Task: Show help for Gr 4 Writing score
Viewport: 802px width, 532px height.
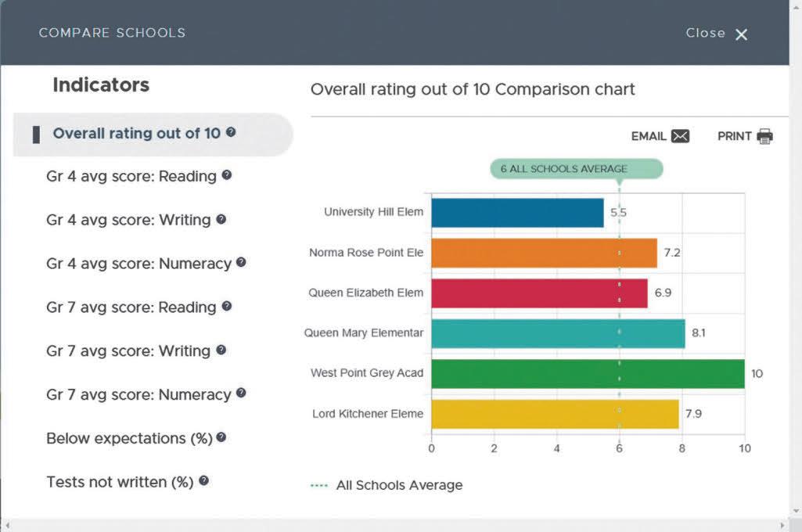Action: click(x=221, y=219)
